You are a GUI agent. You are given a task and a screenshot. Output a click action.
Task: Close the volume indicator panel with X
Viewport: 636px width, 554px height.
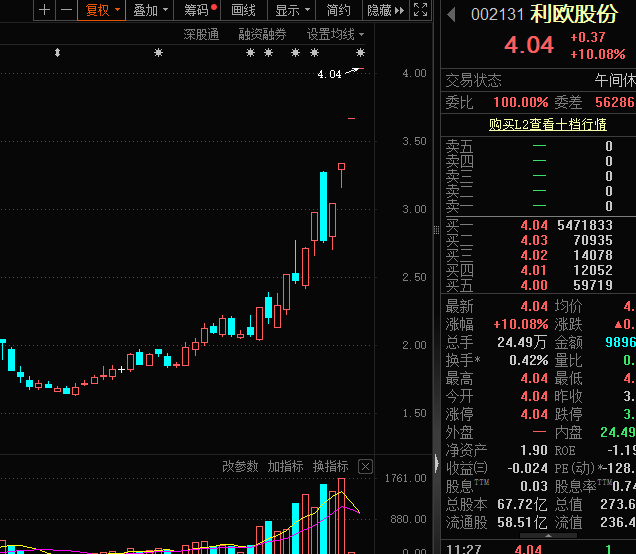point(365,466)
